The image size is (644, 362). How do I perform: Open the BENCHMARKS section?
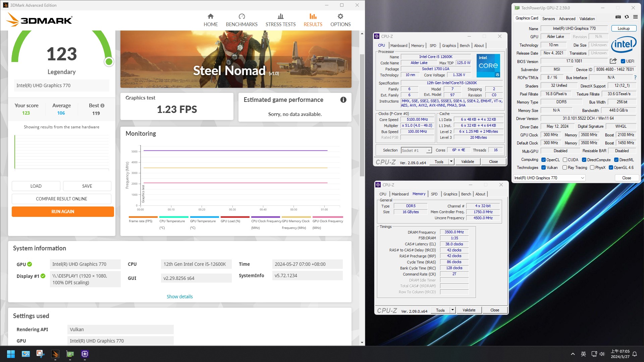pyautogui.click(x=241, y=20)
